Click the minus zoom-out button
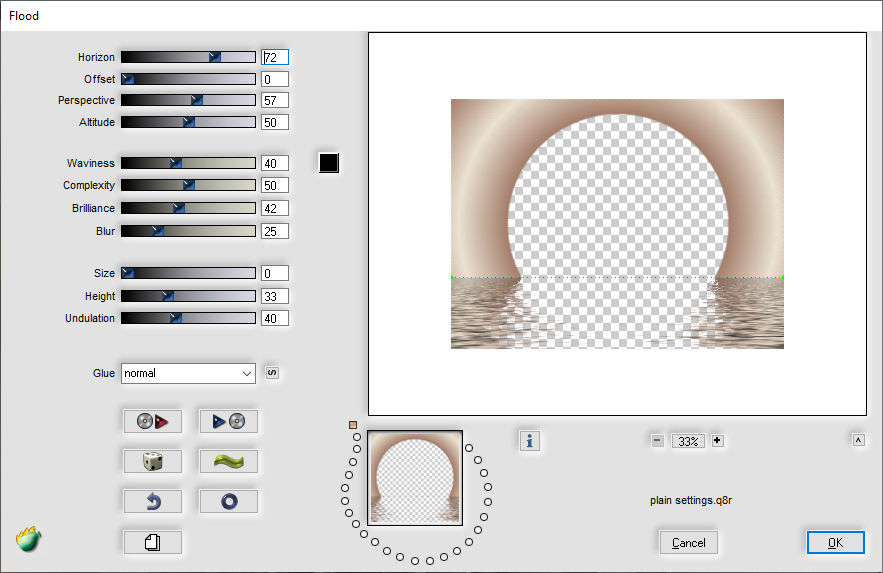The width and height of the screenshot is (883, 573). pyautogui.click(x=658, y=441)
